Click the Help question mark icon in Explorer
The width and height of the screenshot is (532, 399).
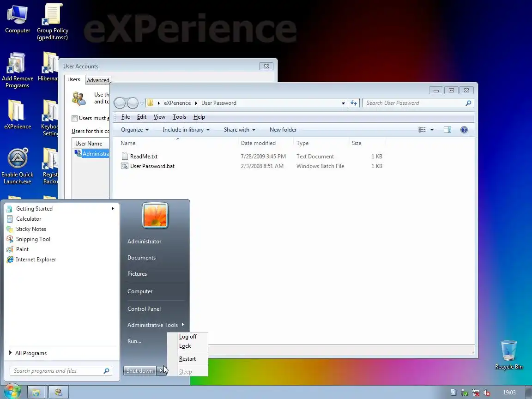pos(464,130)
